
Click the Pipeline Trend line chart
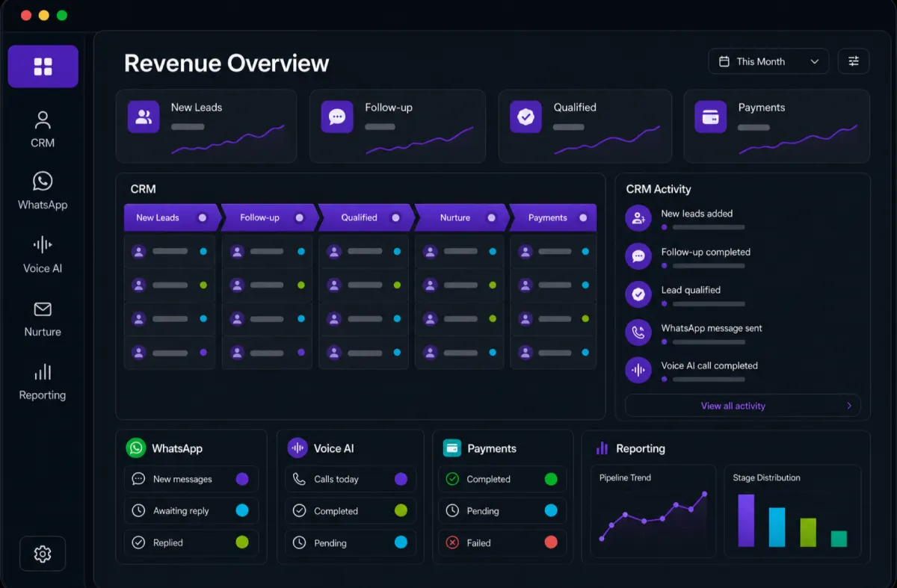click(653, 516)
